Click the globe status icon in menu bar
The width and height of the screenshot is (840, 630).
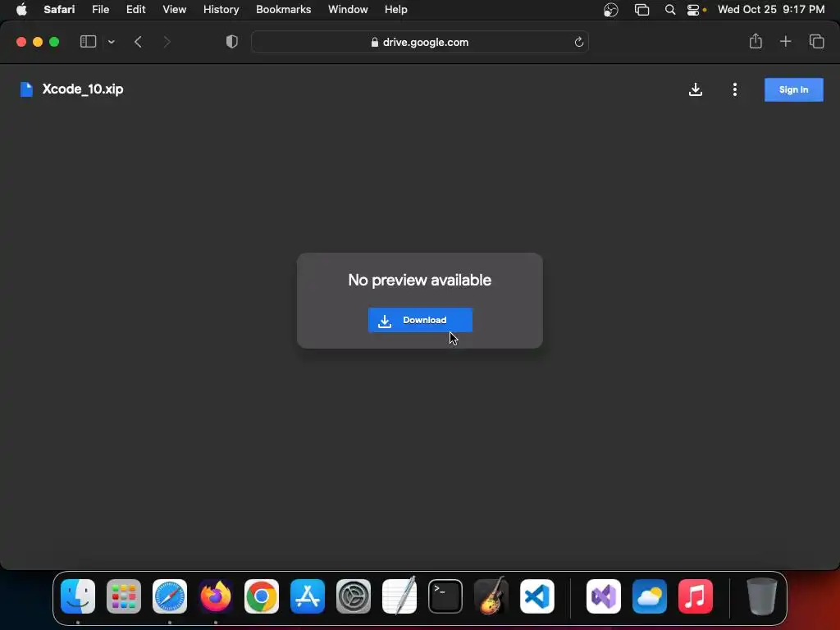(x=610, y=10)
